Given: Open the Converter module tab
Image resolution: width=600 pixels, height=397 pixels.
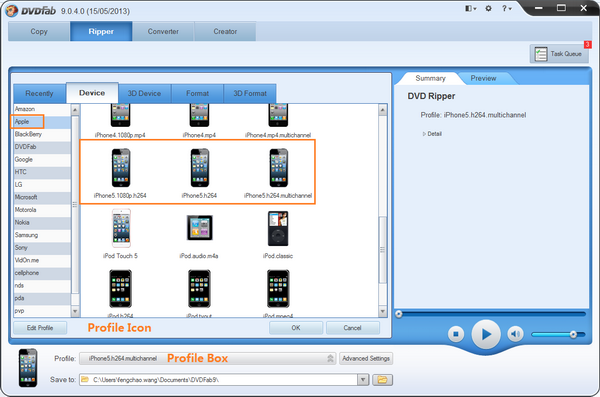Looking at the screenshot, I should pos(163,31).
